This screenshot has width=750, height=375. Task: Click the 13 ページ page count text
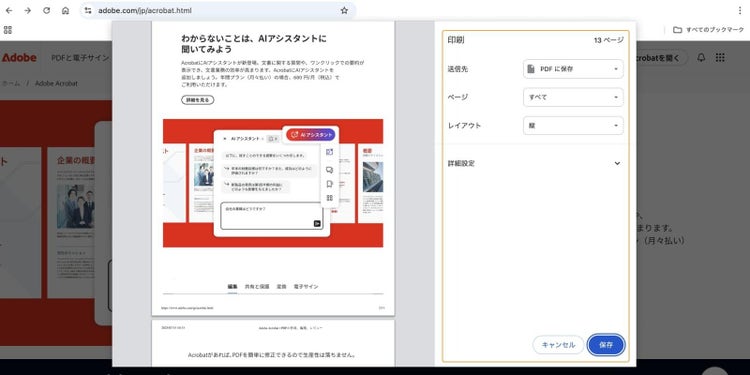point(608,41)
